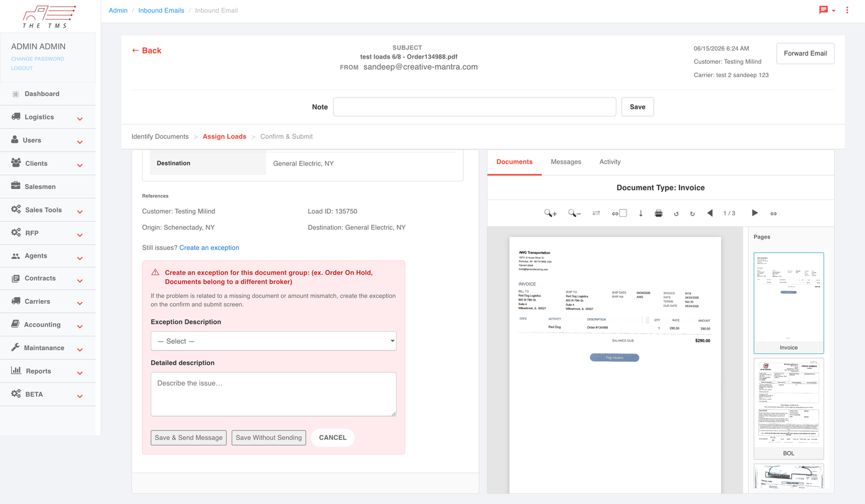Zoom out in the document viewer
865x504 pixels.
click(x=575, y=213)
